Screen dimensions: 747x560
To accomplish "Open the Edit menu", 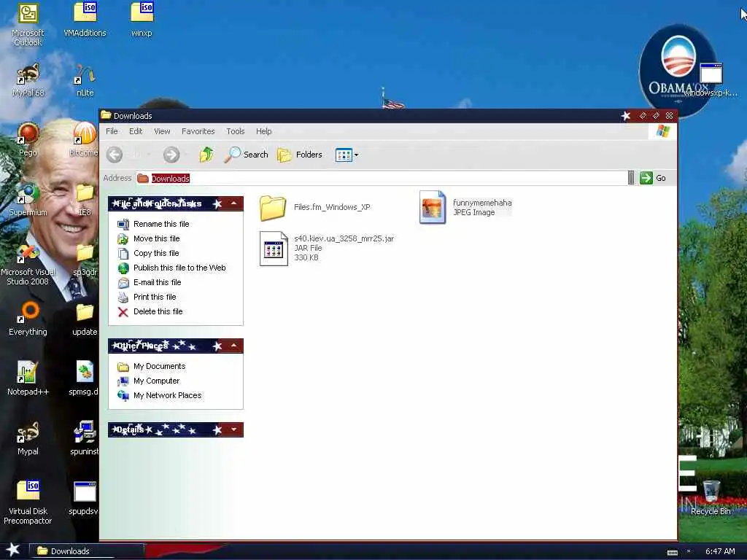I will pyautogui.click(x=136, y=131).
